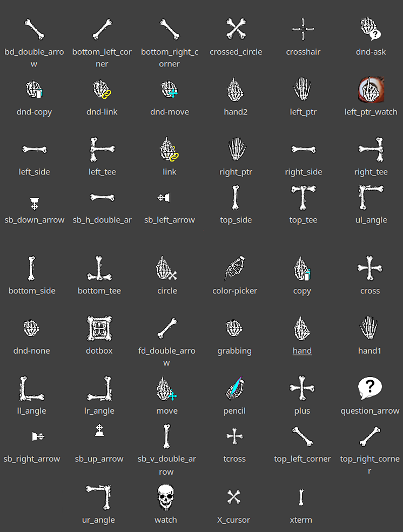Image resolution: width=403 pixels, height=532 pixels.
Task: Select the dnd-link cursor icon
Action: (102, 90)
